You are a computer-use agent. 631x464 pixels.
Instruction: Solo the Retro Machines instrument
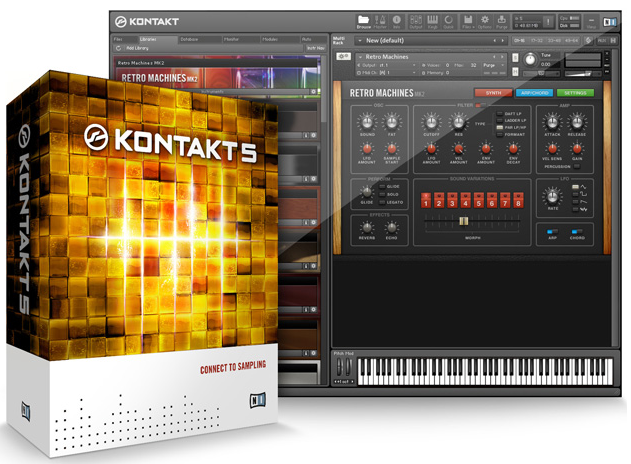(515, 58)
